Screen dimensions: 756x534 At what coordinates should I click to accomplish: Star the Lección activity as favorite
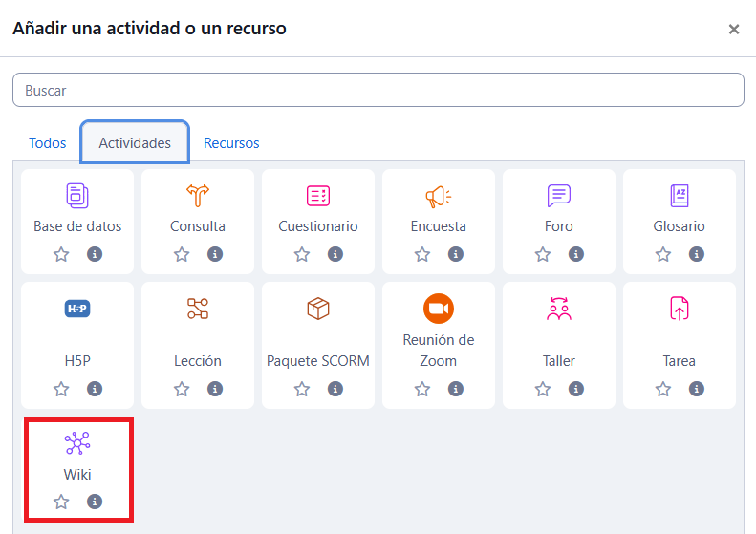(182, 389)
